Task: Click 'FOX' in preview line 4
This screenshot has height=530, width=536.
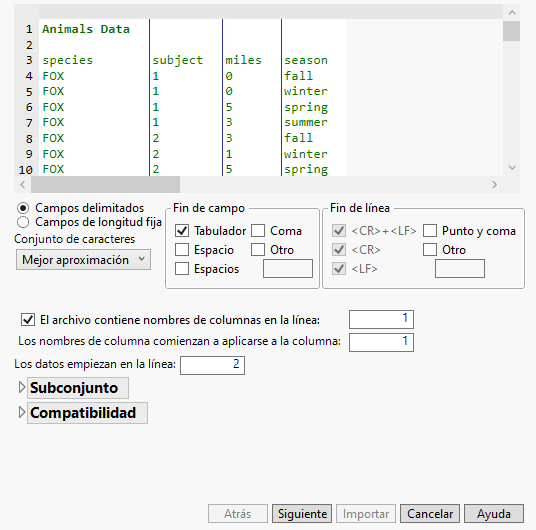Action: (53, 76)
